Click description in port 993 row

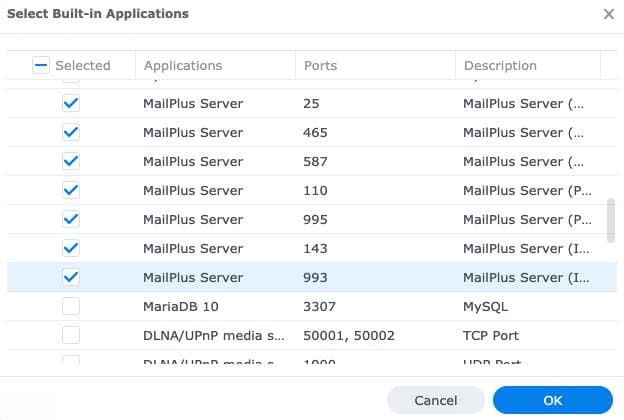point(526,277)
